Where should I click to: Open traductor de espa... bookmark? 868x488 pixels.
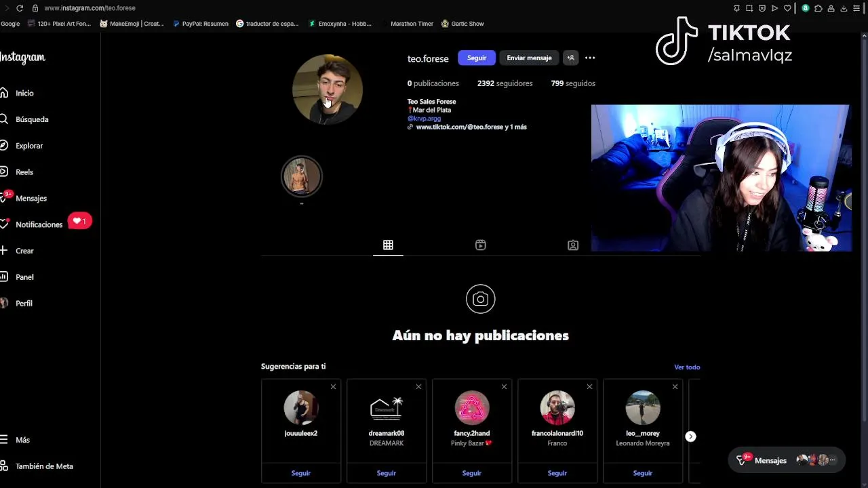pos(267,24)
